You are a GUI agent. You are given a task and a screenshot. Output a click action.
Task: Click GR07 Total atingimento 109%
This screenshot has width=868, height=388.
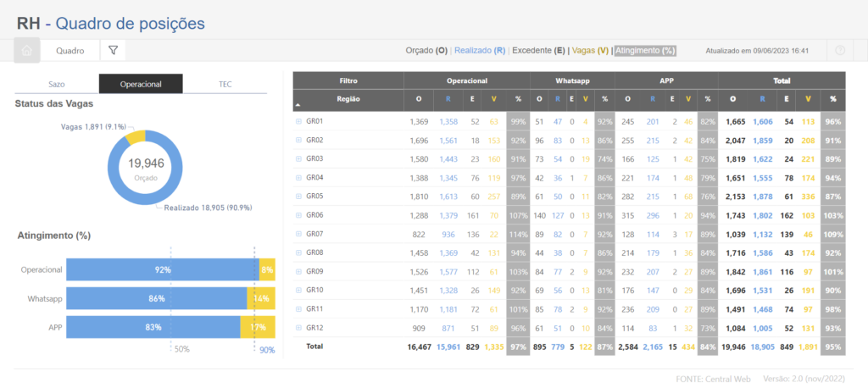tap(834, 234)
